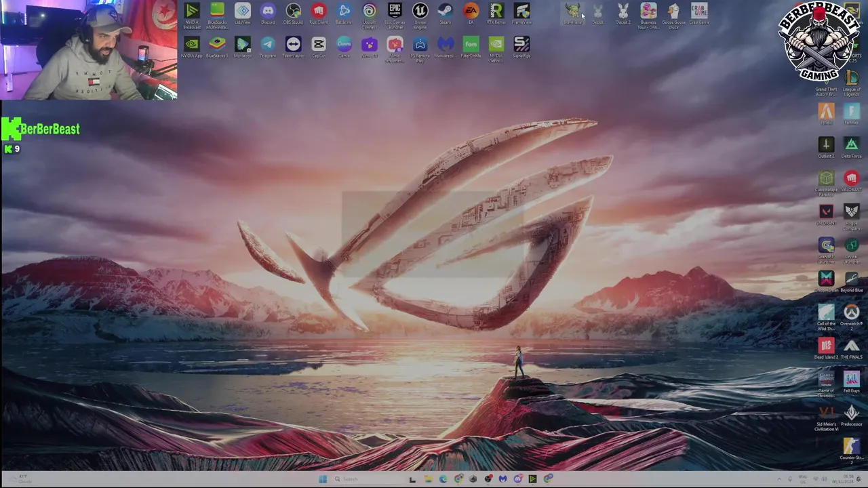Open BlueStacks Multi-Instance Manager shortcut

pyautogui.click(x=217, y=15)
